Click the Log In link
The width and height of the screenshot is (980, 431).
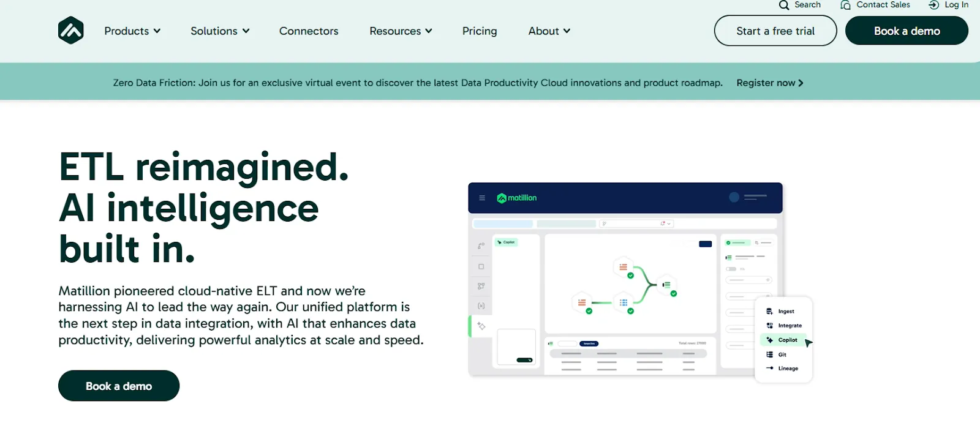point(956,5)
